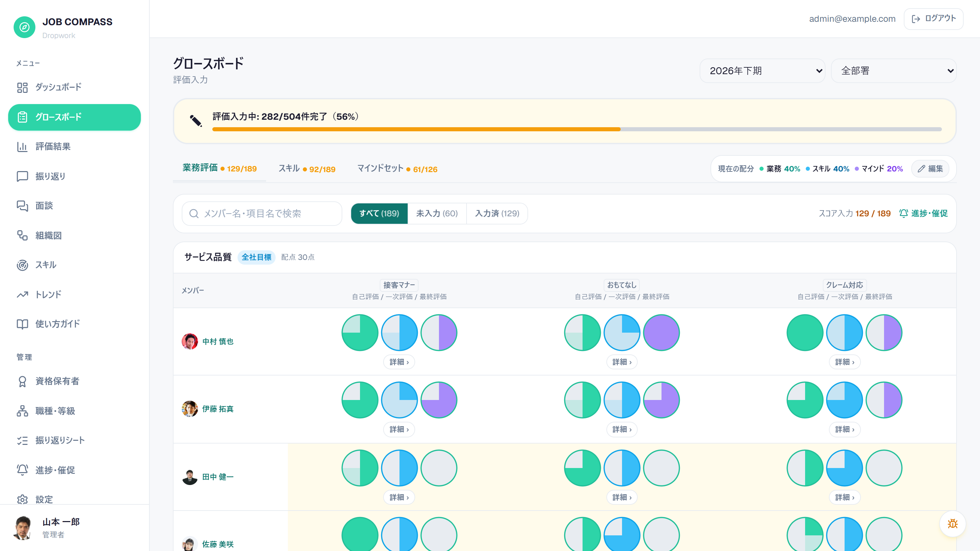
Task: Click 伊藤 拓真's avatar
Action: point(190,409)
